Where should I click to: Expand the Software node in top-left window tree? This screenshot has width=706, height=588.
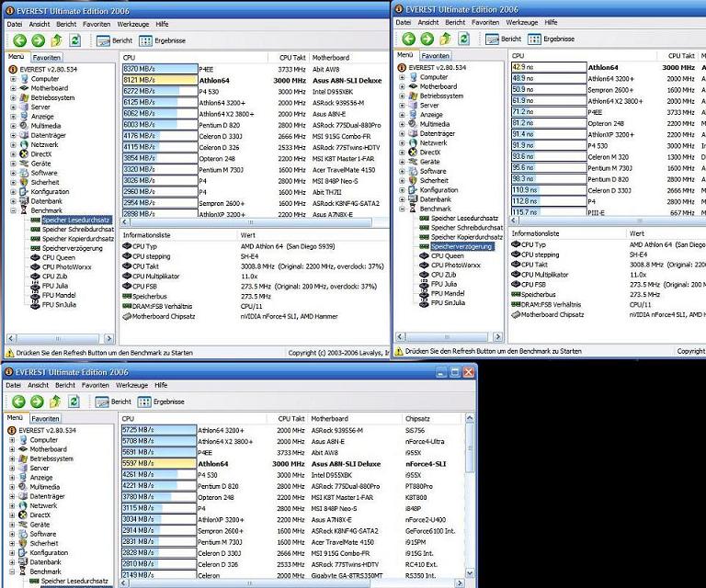point(13,173)
